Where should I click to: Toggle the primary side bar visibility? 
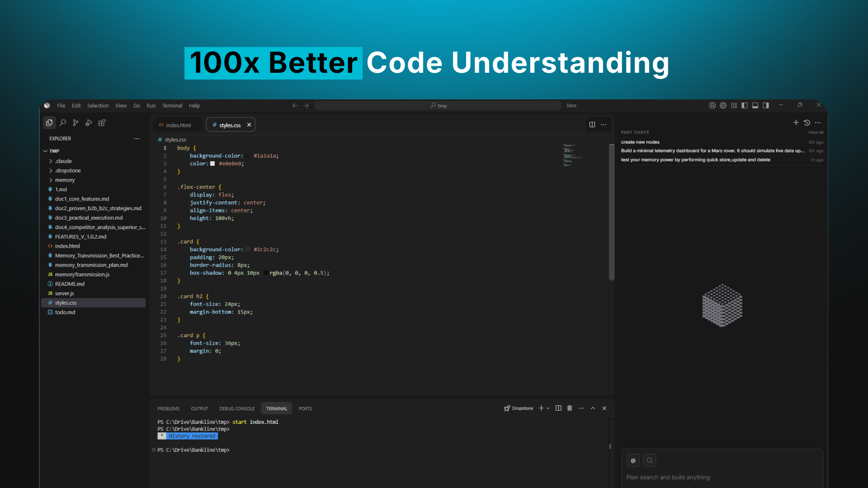744,105
